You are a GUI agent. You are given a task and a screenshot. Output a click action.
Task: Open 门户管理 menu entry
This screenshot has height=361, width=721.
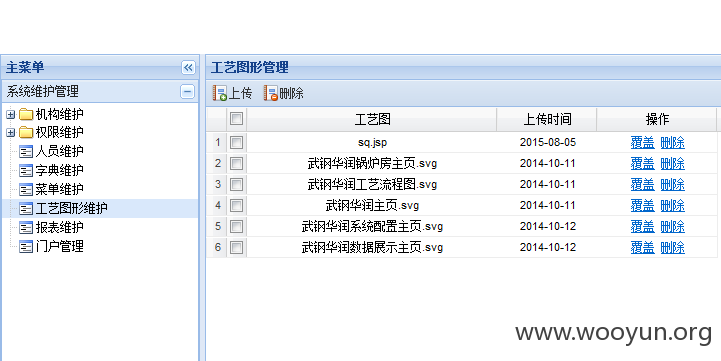(59, 246)
